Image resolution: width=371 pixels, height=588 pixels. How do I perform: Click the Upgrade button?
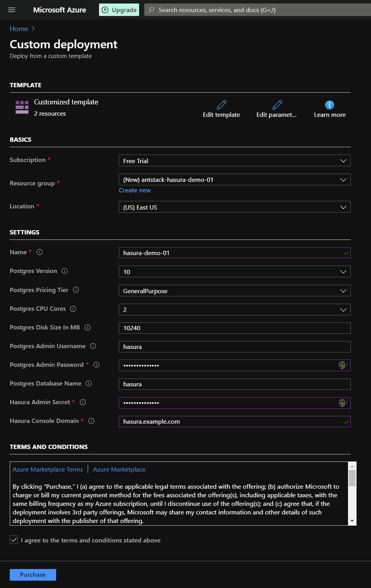119,10
